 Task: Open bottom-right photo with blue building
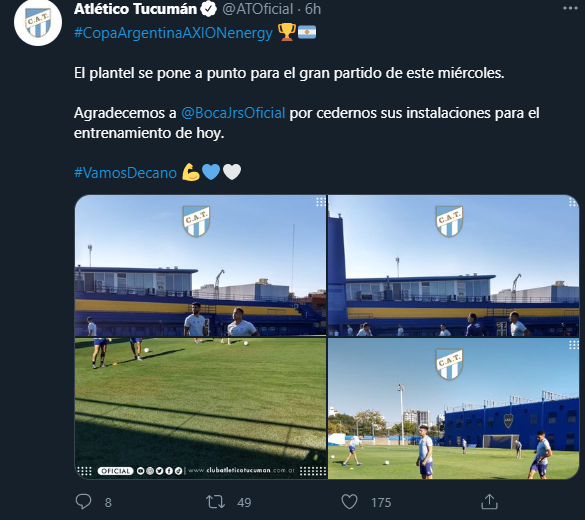click(453, 408)
